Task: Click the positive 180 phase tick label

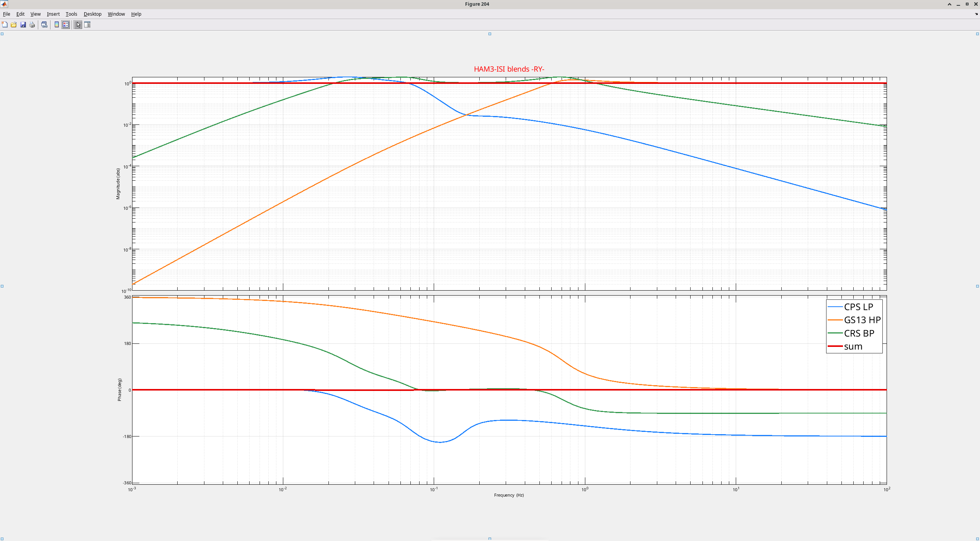Action: (127, 343)
